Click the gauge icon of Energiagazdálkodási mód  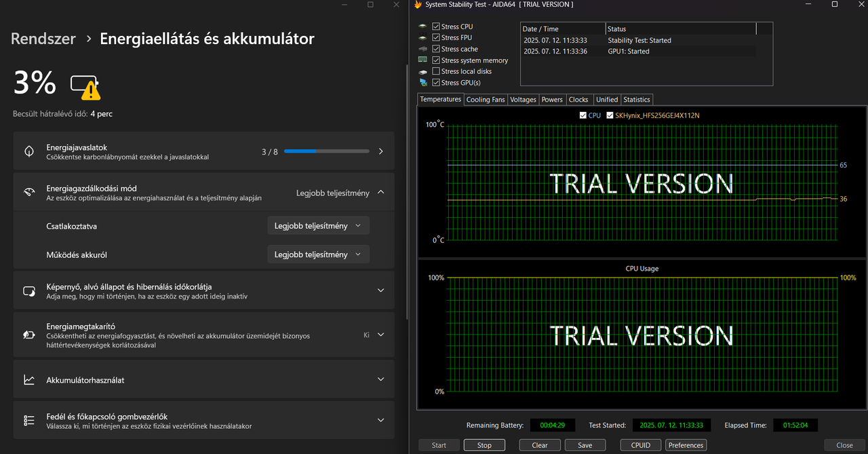pyautogui.click(x=29, y=193)
